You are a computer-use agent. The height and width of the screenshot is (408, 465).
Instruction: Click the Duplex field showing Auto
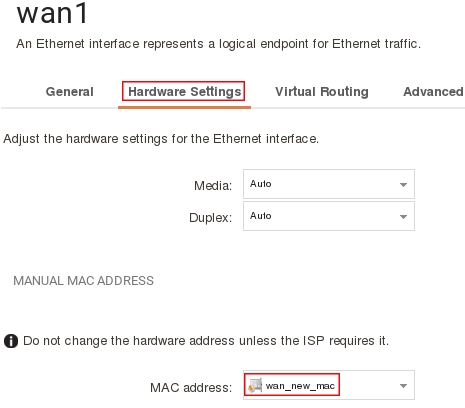(329, 216)
